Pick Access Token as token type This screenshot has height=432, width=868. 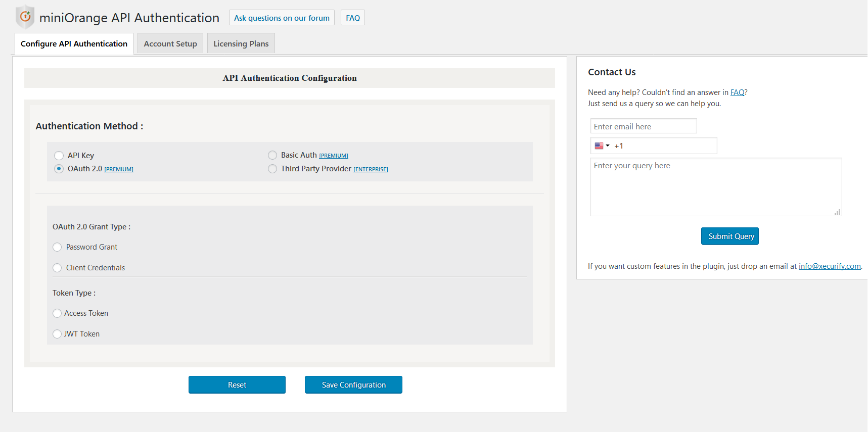click(x=57, y=313)
